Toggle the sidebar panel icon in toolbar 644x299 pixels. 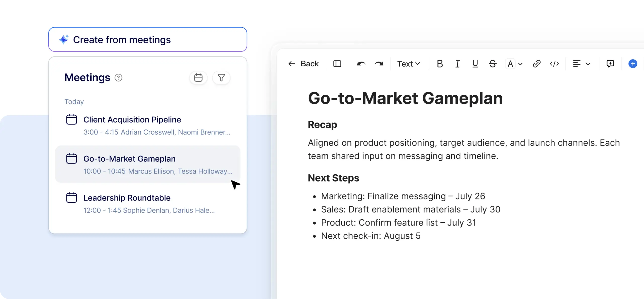click(337, 64)
